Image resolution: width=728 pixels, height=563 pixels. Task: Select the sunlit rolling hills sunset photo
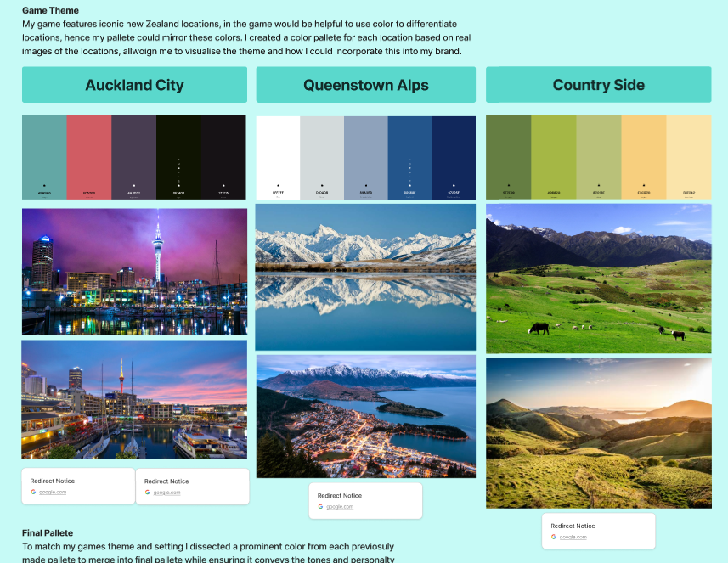tap(599, 433)
